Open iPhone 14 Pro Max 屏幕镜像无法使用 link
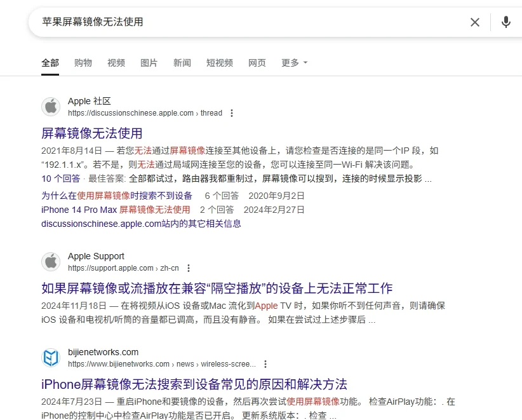The height and width of the screenshot is (420, 522). [114, 210]
